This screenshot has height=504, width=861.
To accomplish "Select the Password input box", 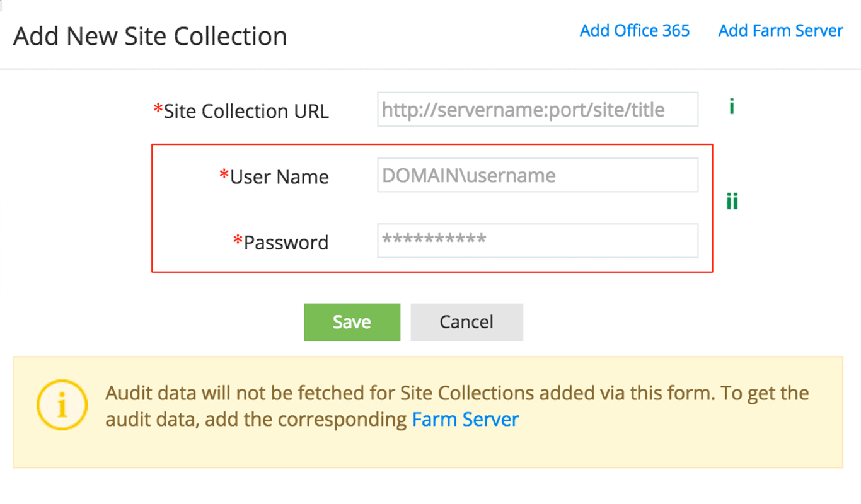I will point(537,241).
